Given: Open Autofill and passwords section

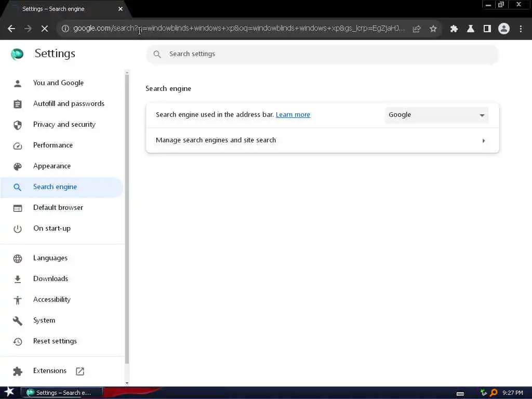Looking at the screenshot, I should 69,103.
